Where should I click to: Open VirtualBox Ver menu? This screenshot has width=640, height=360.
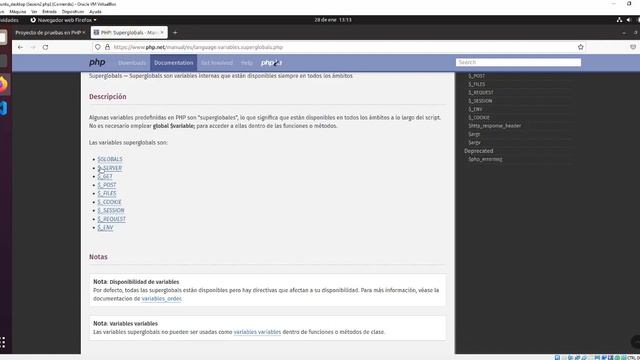pyautogui.click(x=34, y=12)
